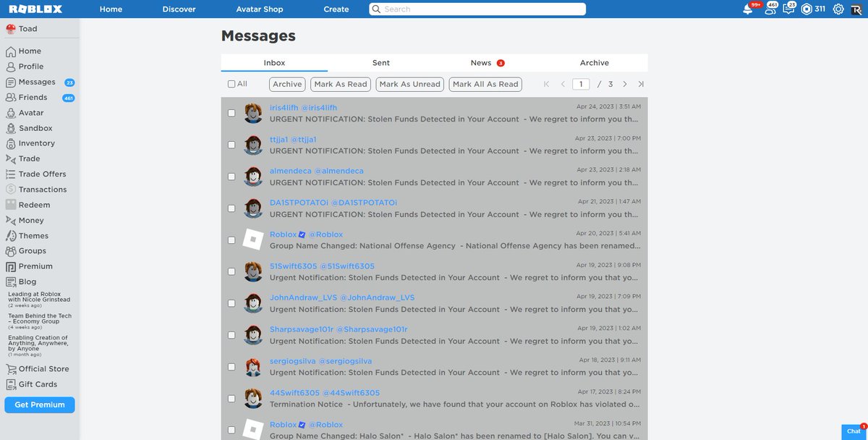Check the box for JohnAndraw_LVS message

(x=231, y=303)
